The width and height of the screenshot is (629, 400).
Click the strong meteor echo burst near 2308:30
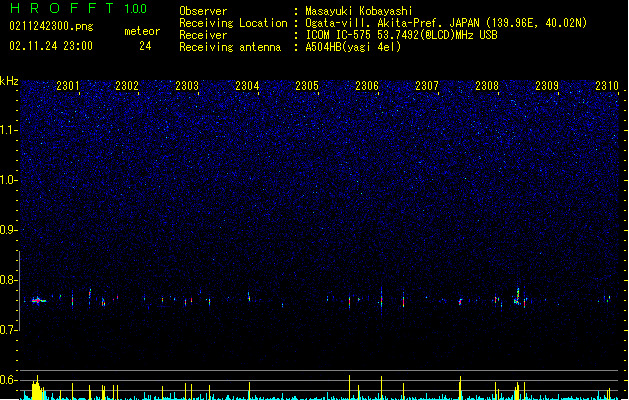pos(518,298)
